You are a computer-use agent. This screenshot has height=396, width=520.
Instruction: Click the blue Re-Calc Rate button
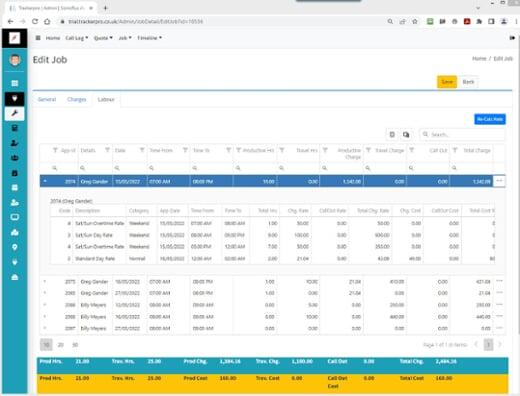click(x=490, y=119)
